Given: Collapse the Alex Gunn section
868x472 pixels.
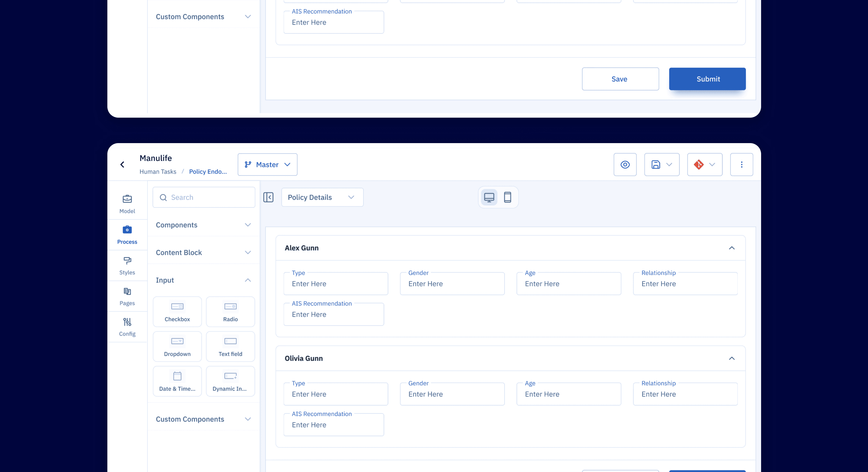Looking at the screenshot, I should tap(732, 248).
